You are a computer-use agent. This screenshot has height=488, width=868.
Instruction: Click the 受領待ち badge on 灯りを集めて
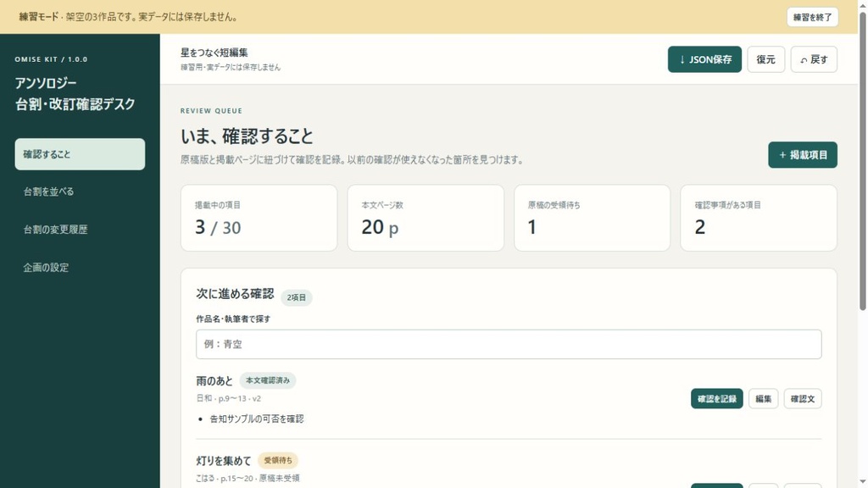[x=278, y=460]
